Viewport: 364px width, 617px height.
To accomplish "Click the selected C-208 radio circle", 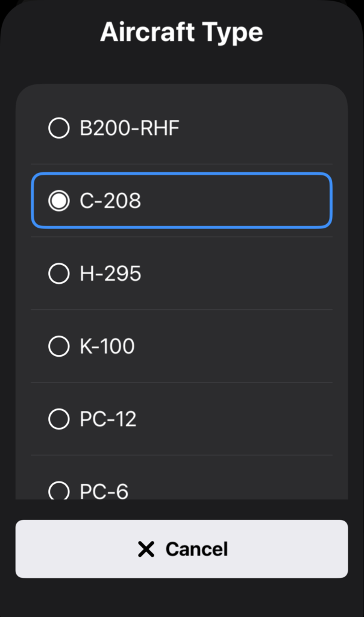I will (58, 201).
